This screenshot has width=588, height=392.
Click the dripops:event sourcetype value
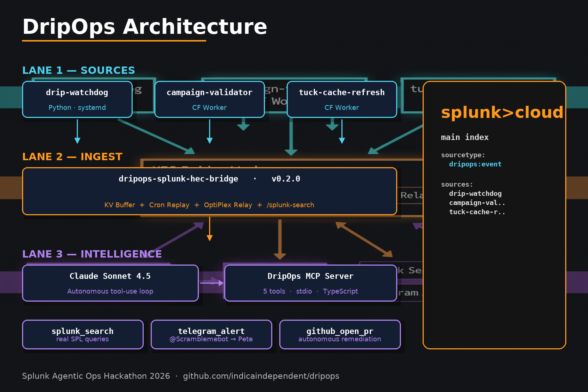tap(475, 164)
